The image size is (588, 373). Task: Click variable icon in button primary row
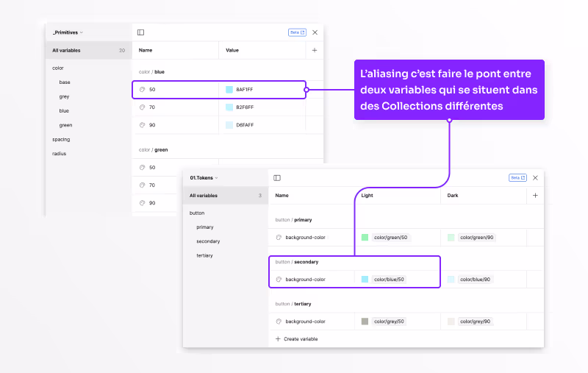click(x=279, y=238)
